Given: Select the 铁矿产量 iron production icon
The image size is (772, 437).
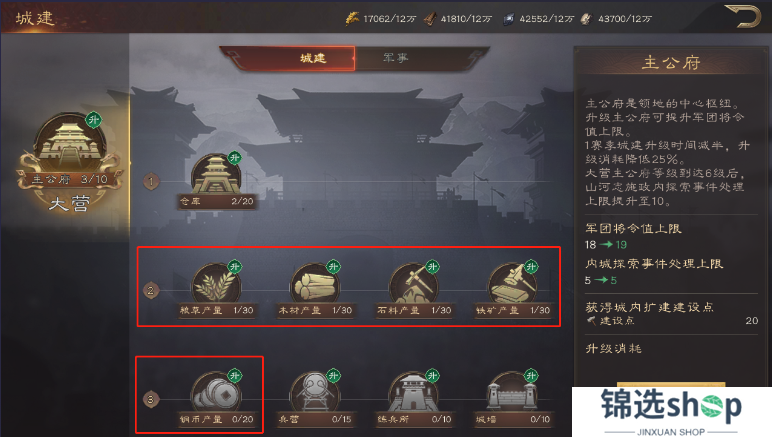Looking at the screenshot, I should click(x=513, y=283).
